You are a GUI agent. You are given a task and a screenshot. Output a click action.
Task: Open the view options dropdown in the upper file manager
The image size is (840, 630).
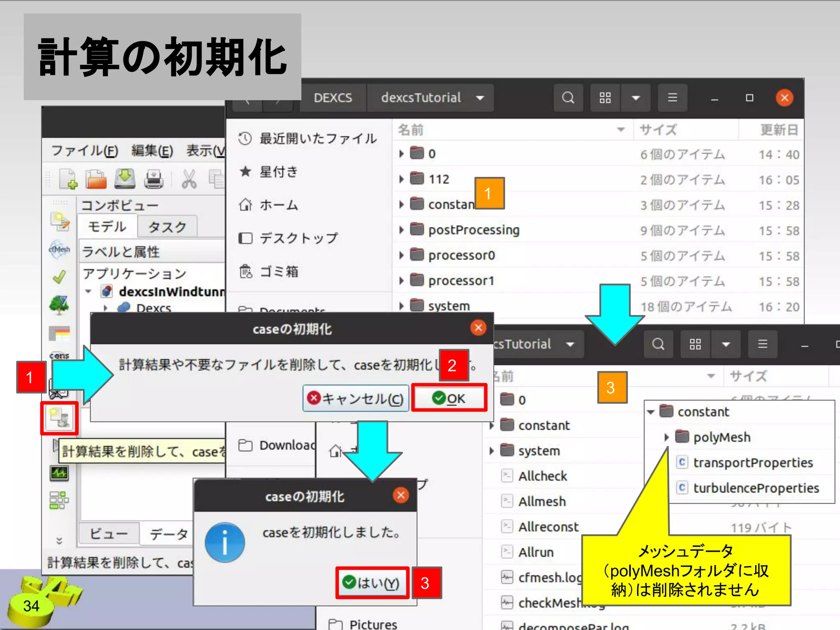[x=636, y=98]
